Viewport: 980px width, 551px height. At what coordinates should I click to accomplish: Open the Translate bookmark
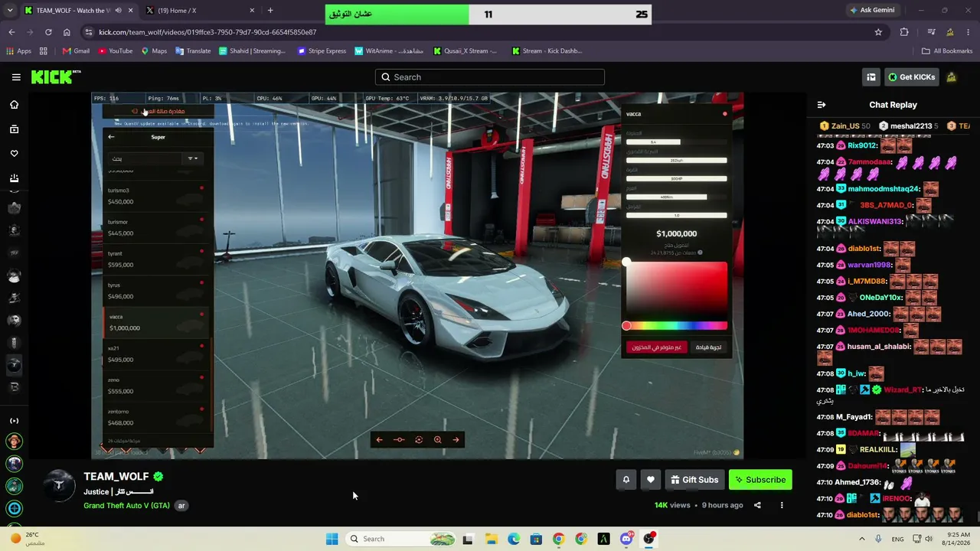193,51
